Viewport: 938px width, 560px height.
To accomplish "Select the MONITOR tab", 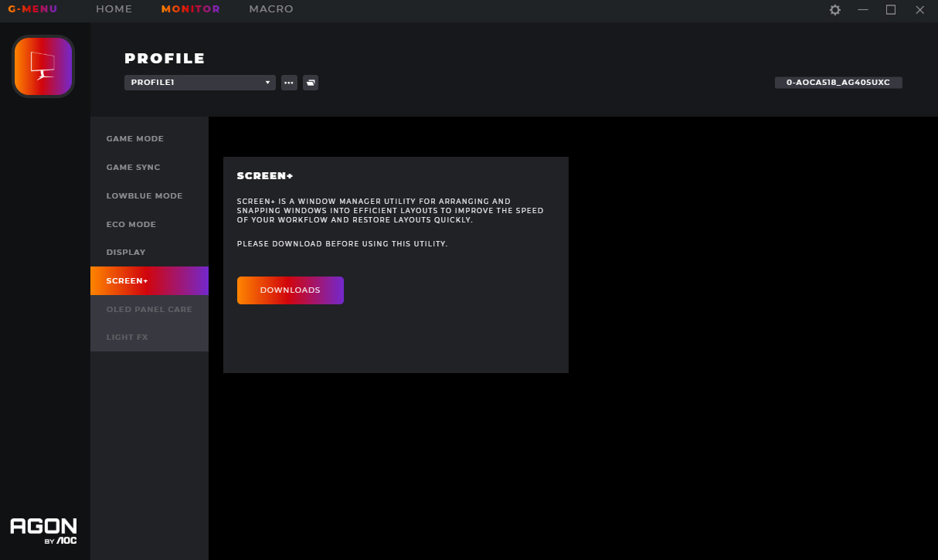I will (191, 9).
